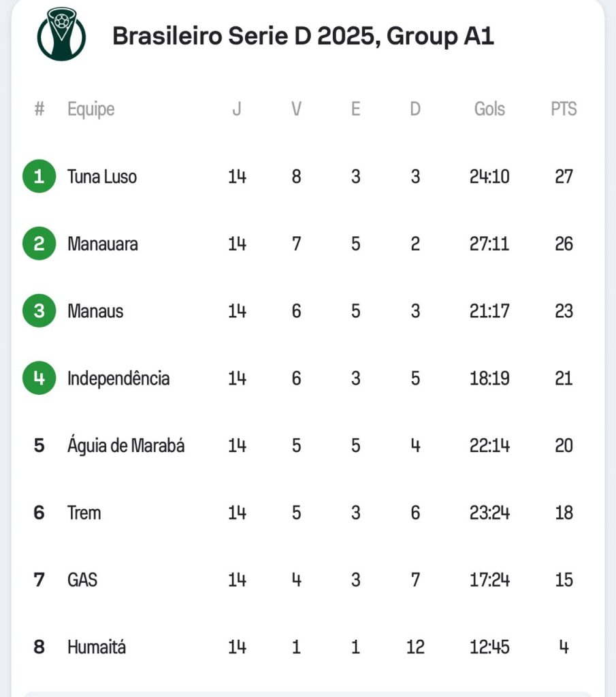The height and width of the screenshot is (697, 616).
Task: Tap the green position 2 badge
Action: point(39,244)
